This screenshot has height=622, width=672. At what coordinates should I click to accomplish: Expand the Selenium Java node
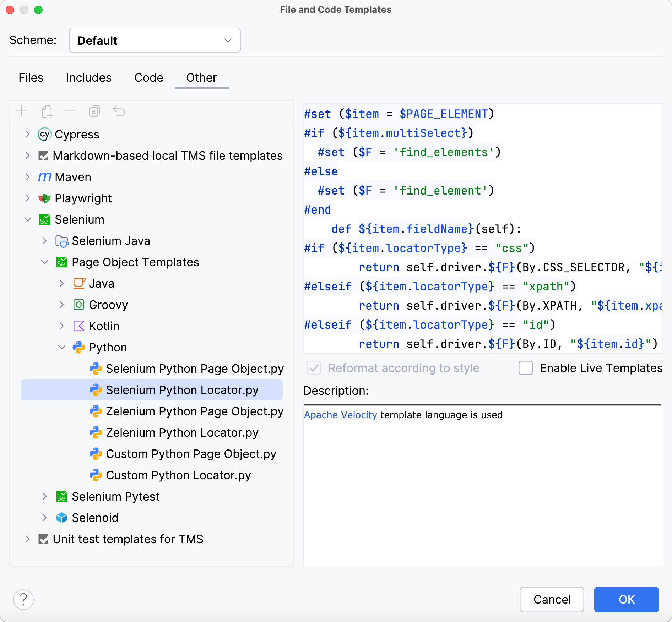(44, 241)
